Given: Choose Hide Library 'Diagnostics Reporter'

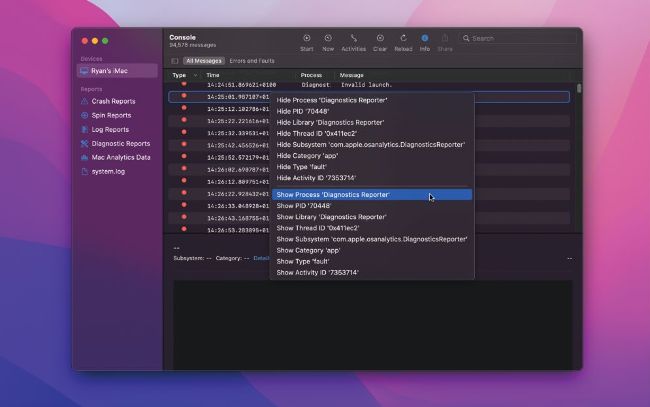Looking at the screenshot, I should (372, 123).
